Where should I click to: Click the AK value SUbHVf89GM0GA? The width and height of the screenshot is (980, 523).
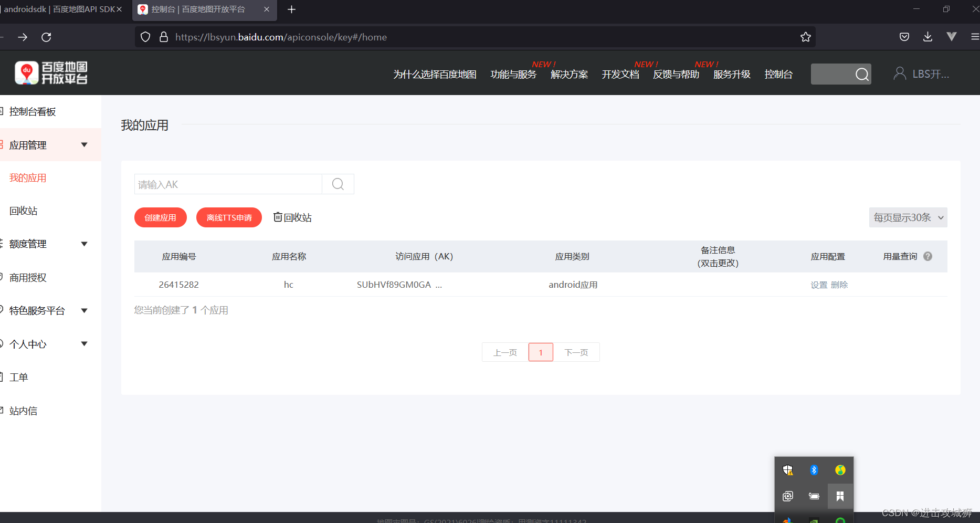399,285
